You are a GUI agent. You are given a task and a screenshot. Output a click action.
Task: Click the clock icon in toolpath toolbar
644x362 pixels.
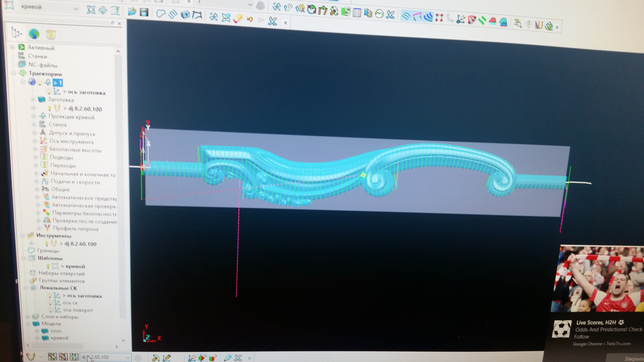pyautogui.click(x=379, y=14)
